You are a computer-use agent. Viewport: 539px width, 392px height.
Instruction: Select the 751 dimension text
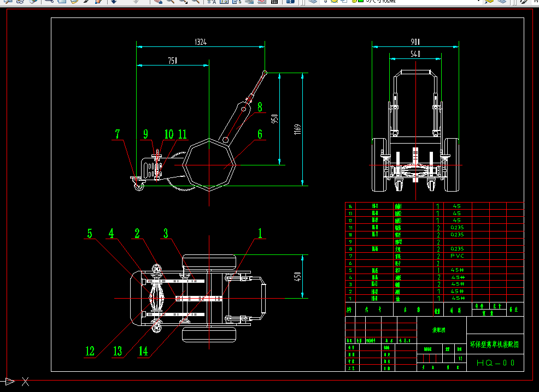coord(173,61)
